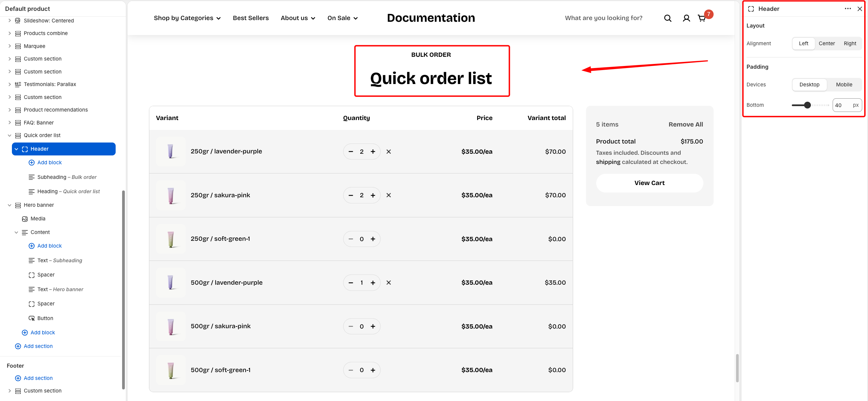Select the Button block in Hero banner

click(45, 318)
